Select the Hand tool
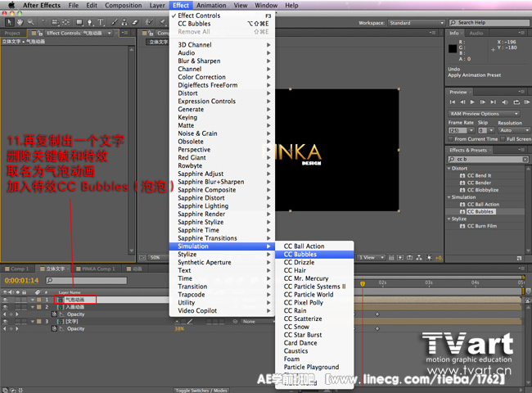 20,22
